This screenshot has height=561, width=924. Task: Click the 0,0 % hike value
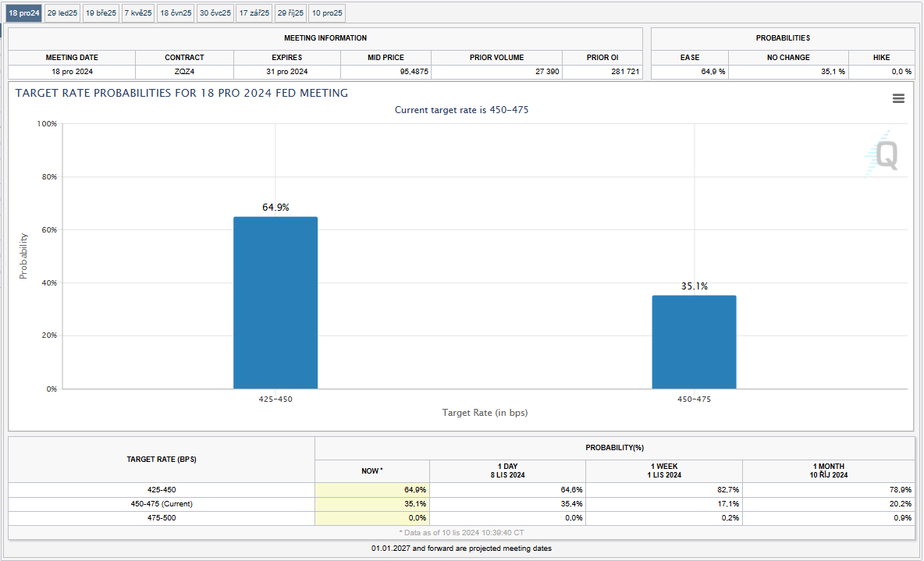(x=901, y=72)
